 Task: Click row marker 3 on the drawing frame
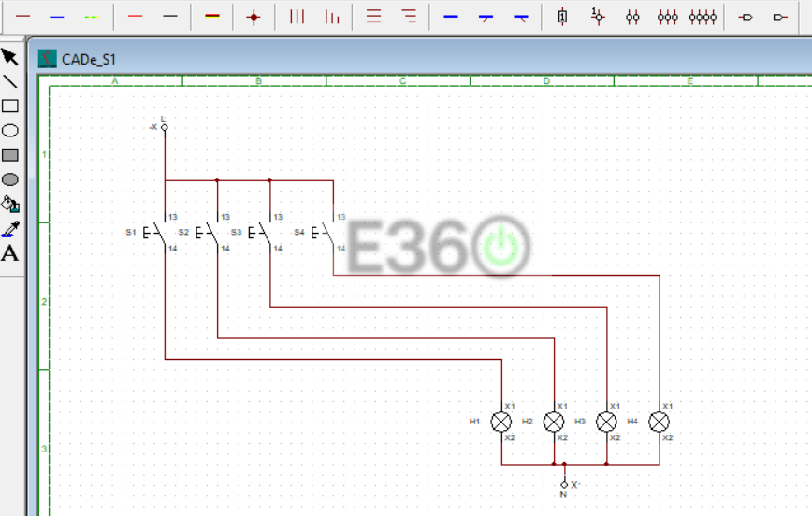[x=44, y=449]
